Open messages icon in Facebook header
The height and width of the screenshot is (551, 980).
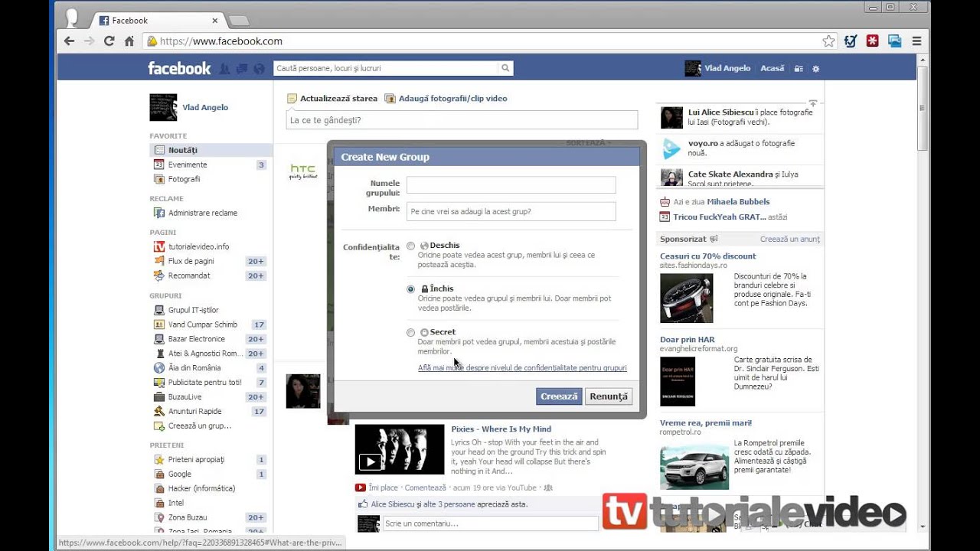(242, 69)
